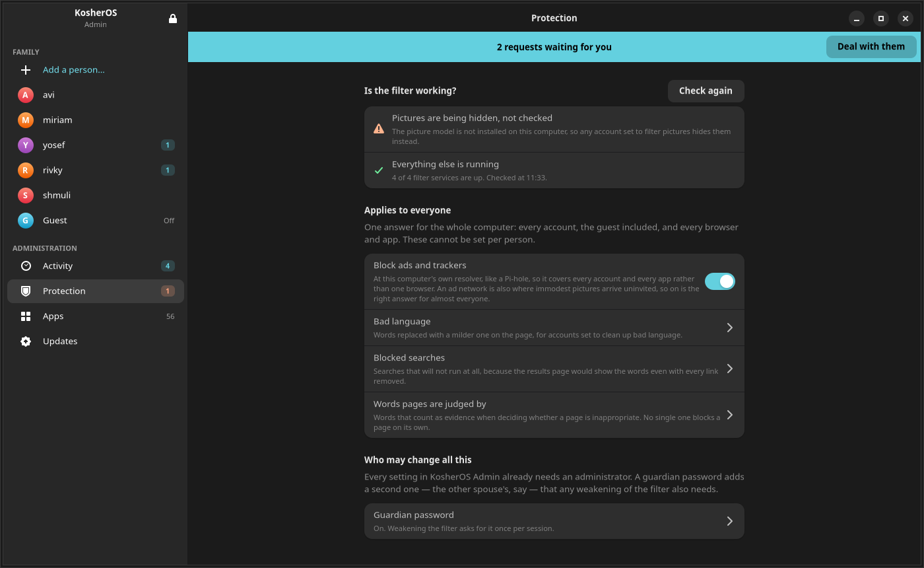Viewport: 924px width, 568px height.
Task: Click 'Pictures are being hidden, not checked' text
Action: [472, 118]
